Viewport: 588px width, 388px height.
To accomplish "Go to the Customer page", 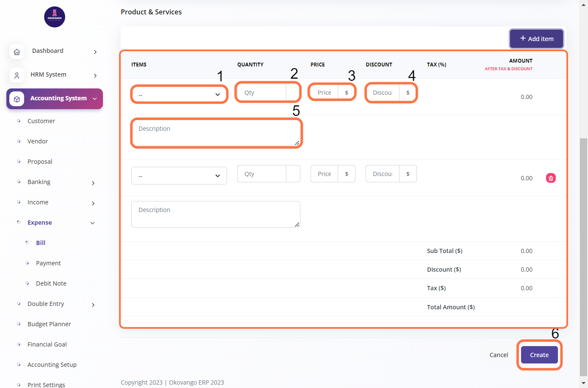I will 41,121.
